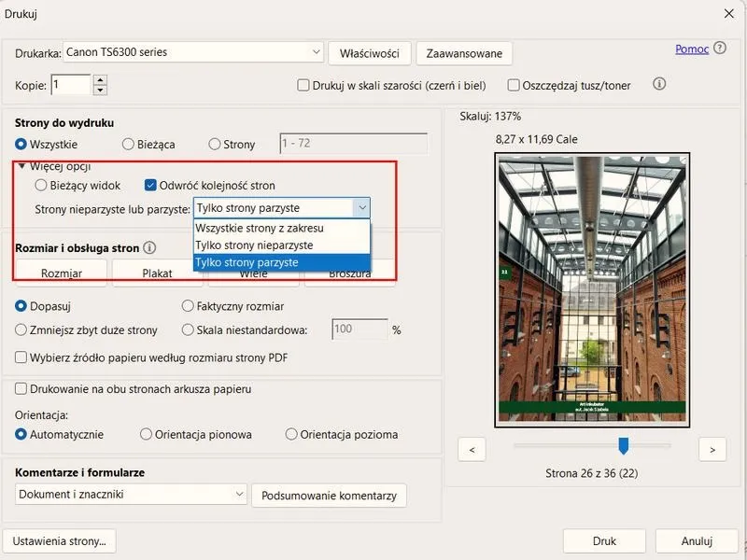Screen dimensions: 747x560
Task: Collapse the Więcej opcji section
Action: (x=21, y=166)
